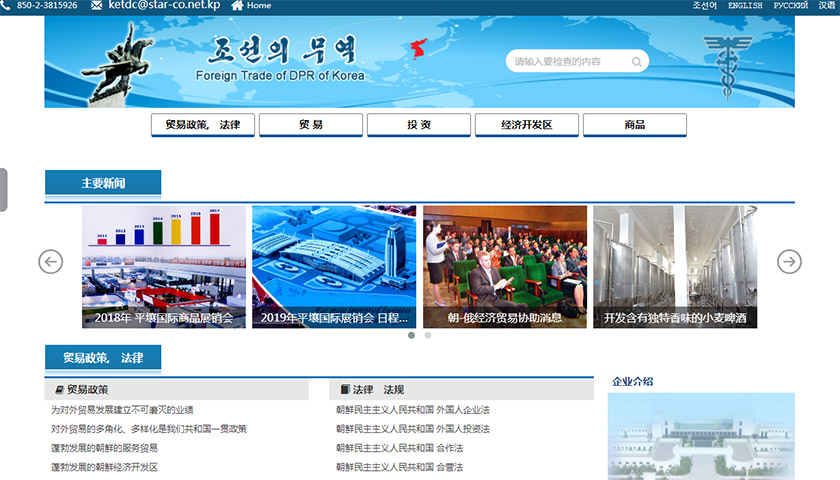Click the phone icon in top bar
Screen dimensions: 840x480
click(5, 5)
